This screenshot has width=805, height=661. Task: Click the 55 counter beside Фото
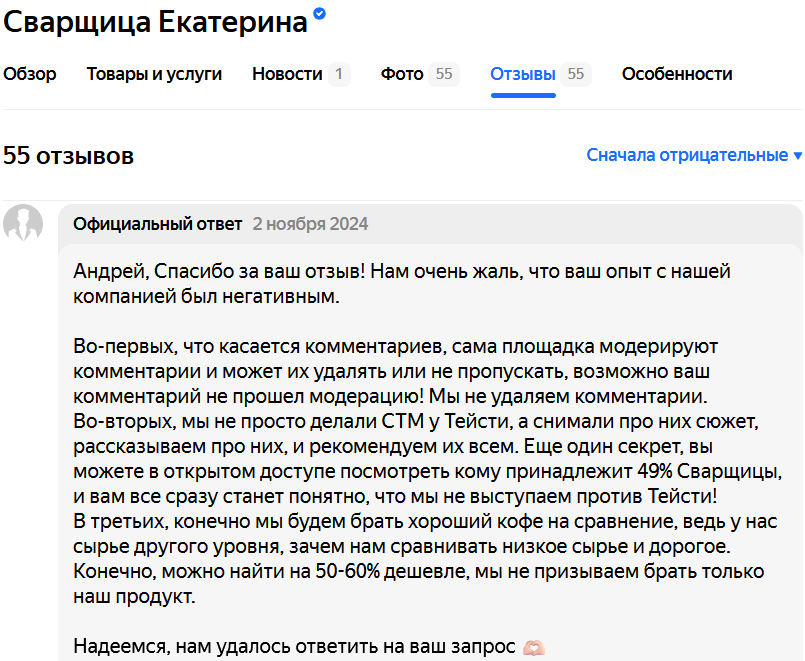click(444, 74)
